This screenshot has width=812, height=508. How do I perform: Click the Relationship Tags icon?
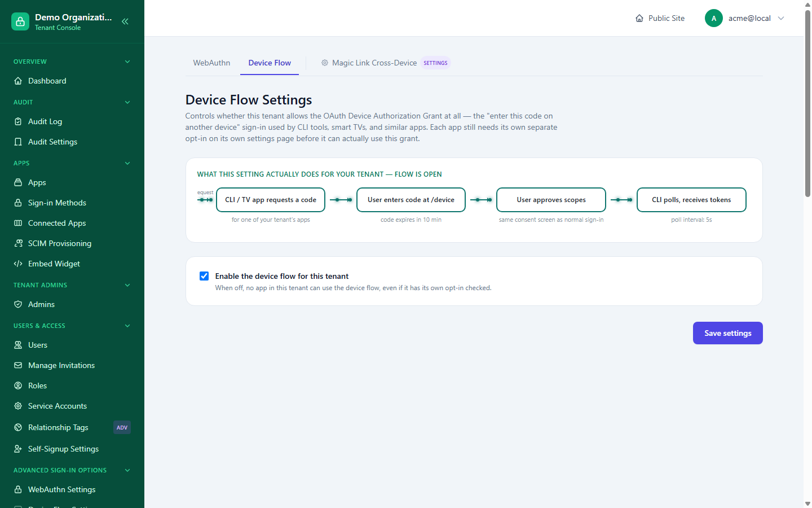18,427
